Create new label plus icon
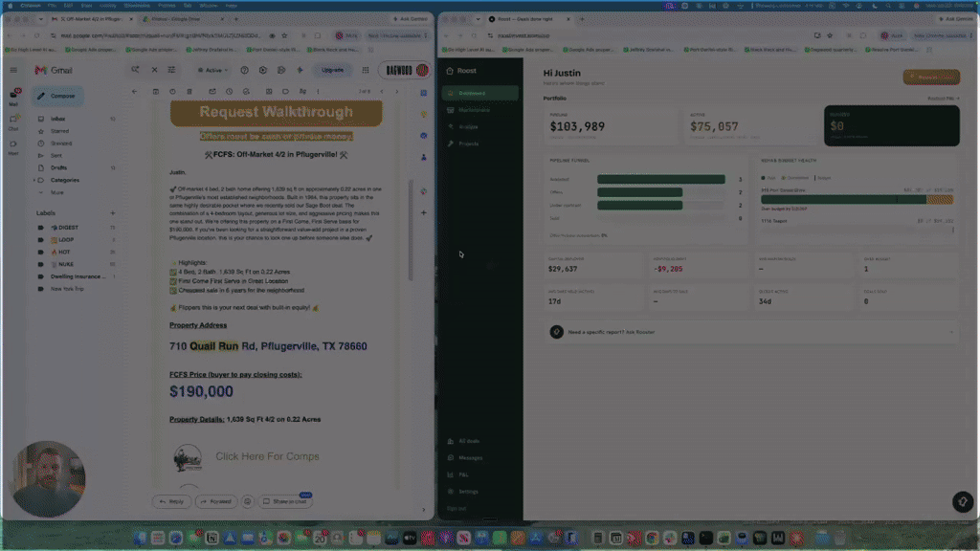Image resolution: width=980 pixels, height=551 pixels. 113,213
